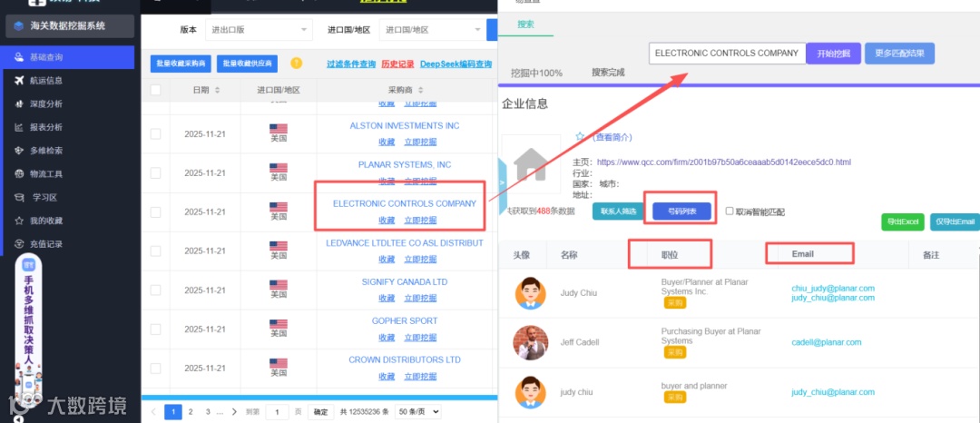Select the 搜索 tab

tap(525, 25)
